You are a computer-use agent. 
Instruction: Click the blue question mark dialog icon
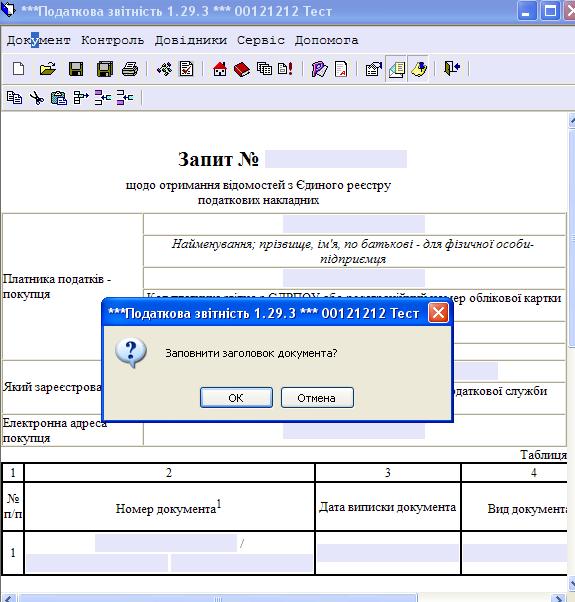click(x=131, y=353)
